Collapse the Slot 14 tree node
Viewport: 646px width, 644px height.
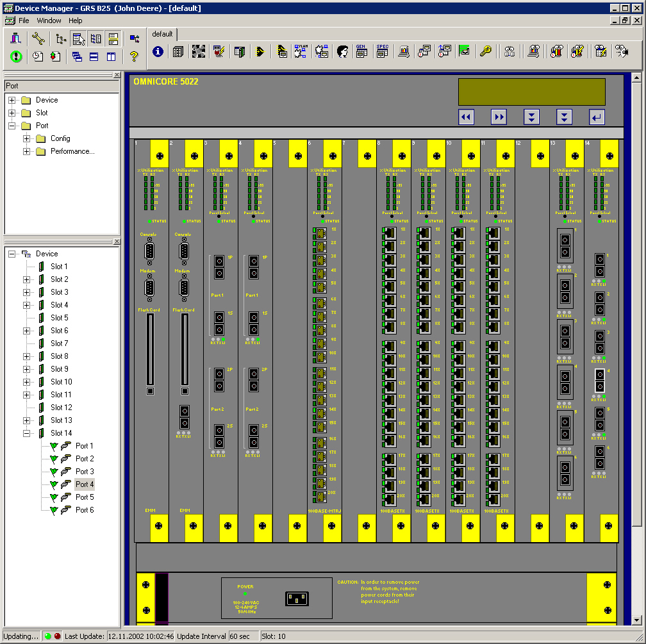27,433
